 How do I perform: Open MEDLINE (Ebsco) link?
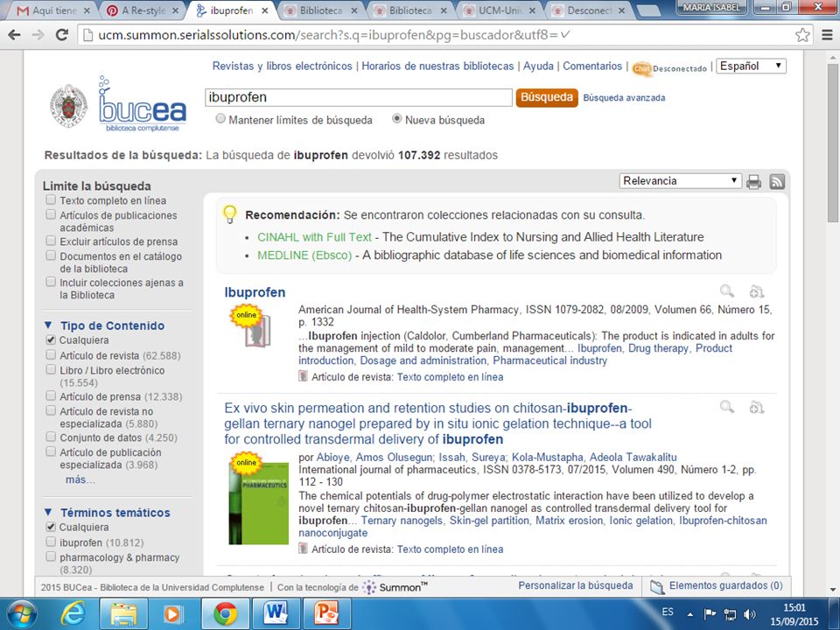click(x=304, y=255)
